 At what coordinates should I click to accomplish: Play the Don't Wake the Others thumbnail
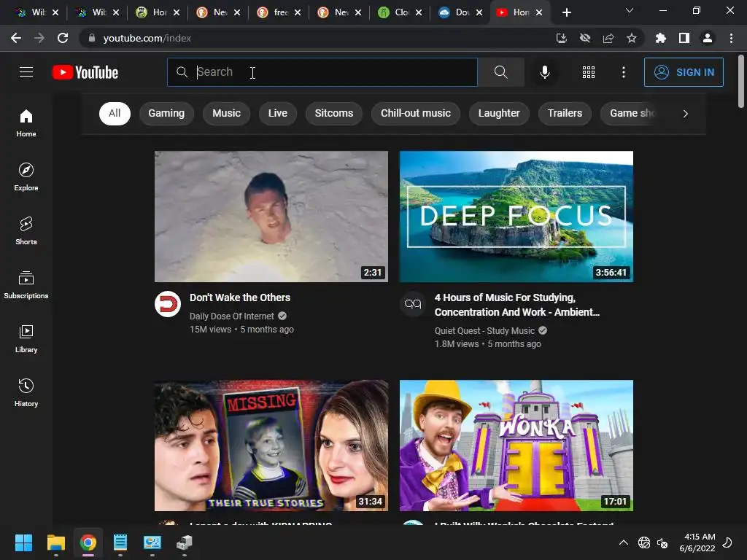click(271, 217)
